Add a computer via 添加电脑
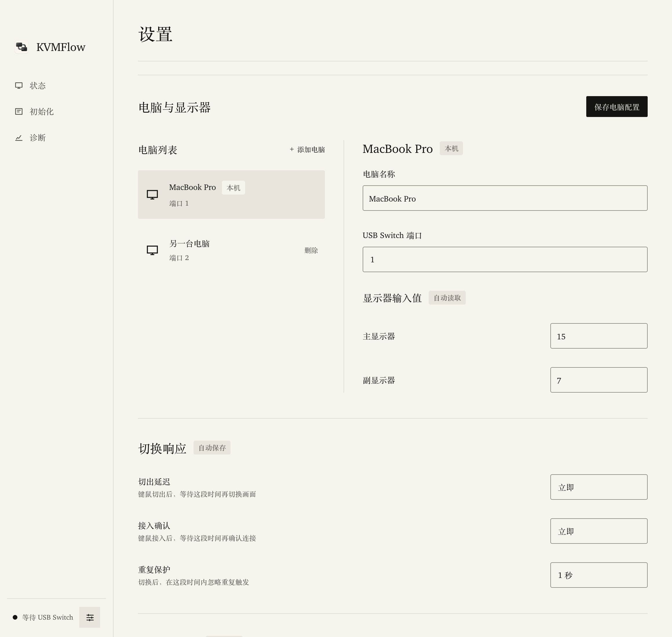Screen dimensions: 672x637 [307, 149]
